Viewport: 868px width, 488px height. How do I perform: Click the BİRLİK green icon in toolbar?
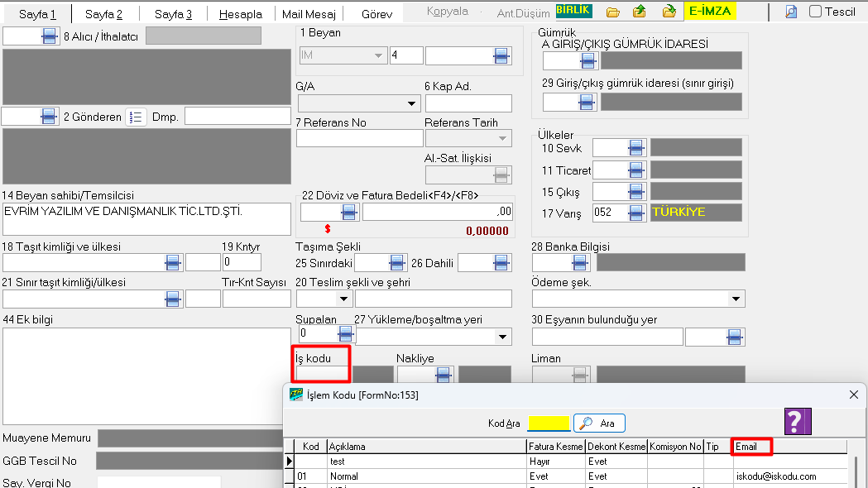click(573, 12)
